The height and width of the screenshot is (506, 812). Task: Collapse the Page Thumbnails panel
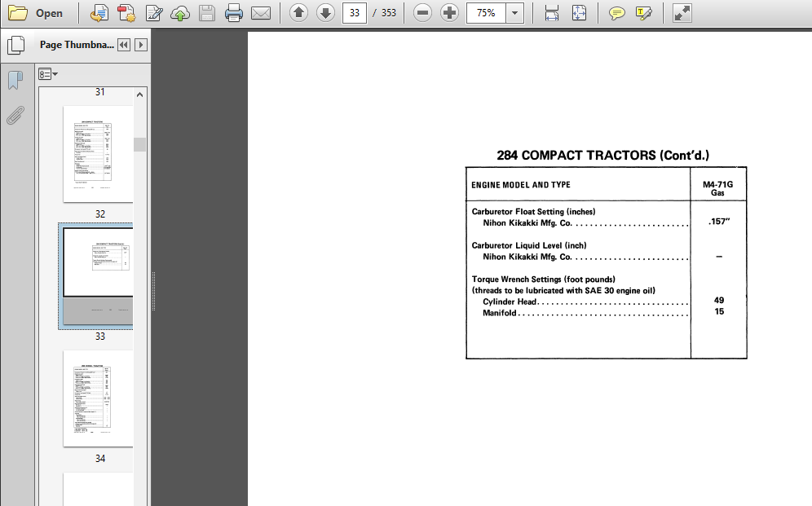coord(124,45)
